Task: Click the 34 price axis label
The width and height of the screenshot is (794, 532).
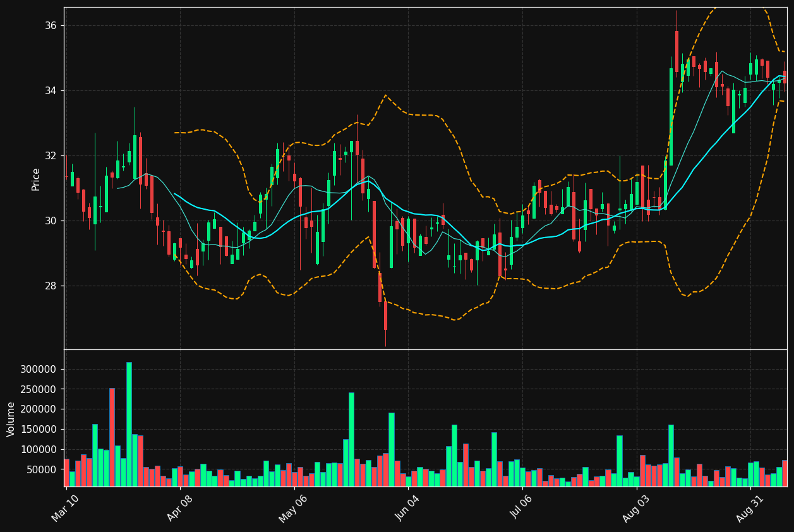Action: (x=51, y=91)
